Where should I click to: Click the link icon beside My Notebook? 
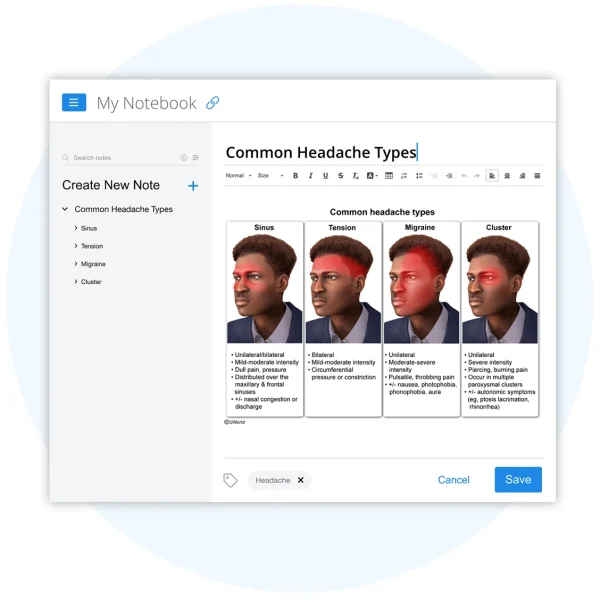point(212,103)
